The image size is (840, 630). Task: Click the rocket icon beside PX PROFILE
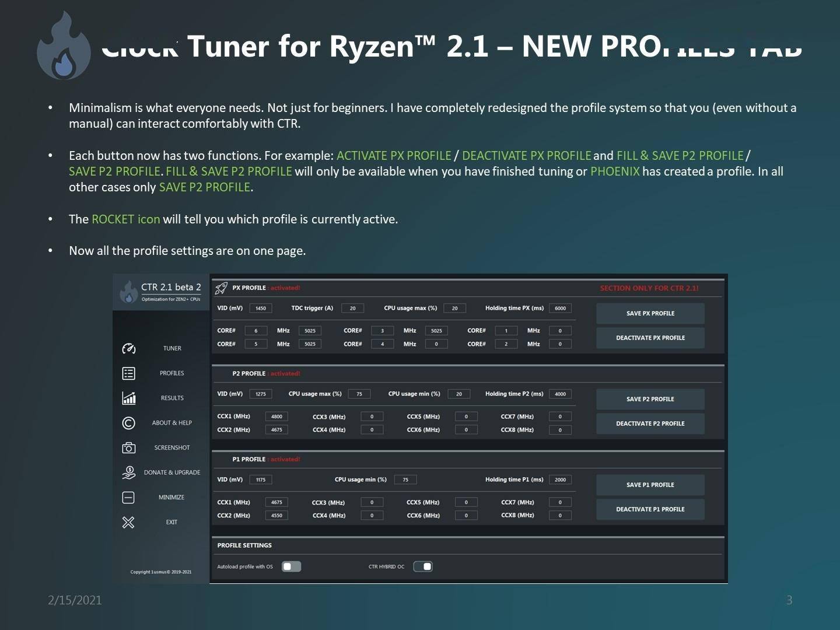[x=220, y=288]
